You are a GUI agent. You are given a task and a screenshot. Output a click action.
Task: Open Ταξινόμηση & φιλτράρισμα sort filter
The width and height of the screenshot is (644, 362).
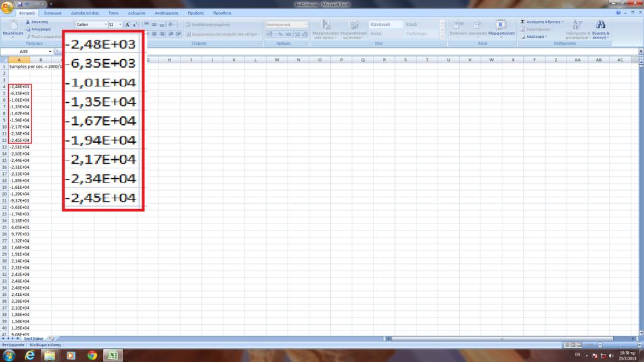click(577, 30)
